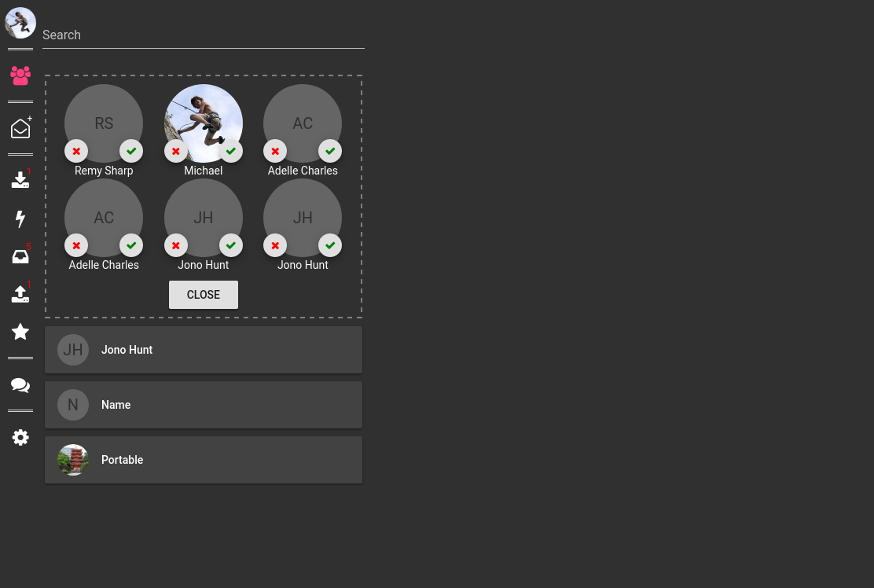Select the Name contact entry
The height and width of the screenshot is (588, 874).
pos(204,405)
